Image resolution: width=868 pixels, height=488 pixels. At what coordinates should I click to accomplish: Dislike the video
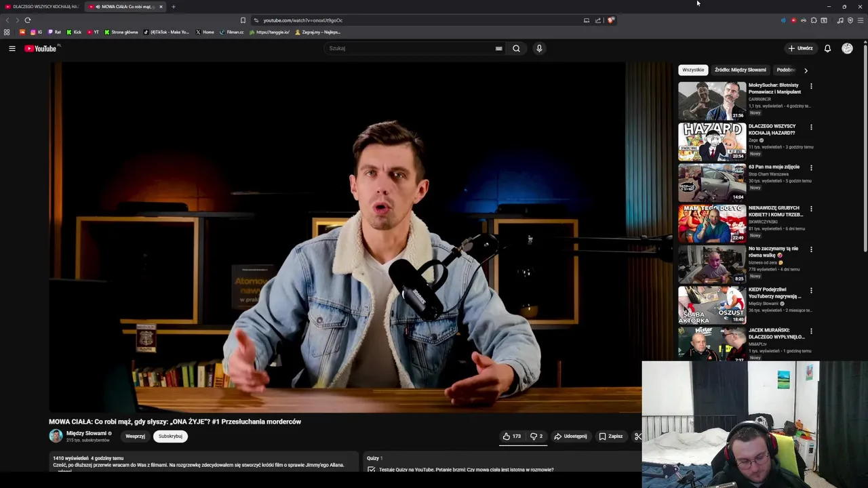coord(536,436)
